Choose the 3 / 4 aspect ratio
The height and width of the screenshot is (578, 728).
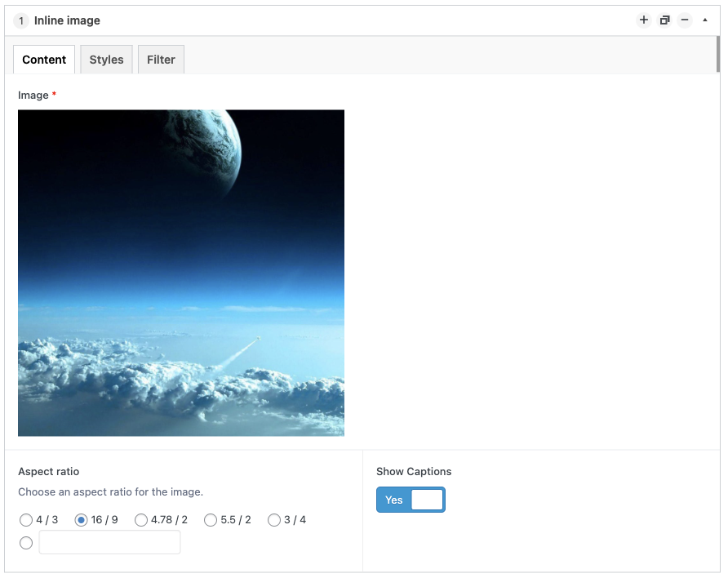click(274, 520)
